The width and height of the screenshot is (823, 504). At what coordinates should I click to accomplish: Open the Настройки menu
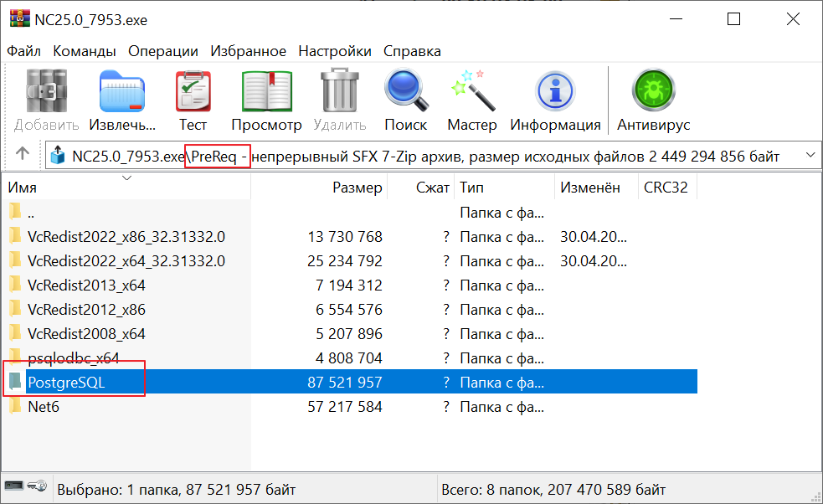coord(335,51)
